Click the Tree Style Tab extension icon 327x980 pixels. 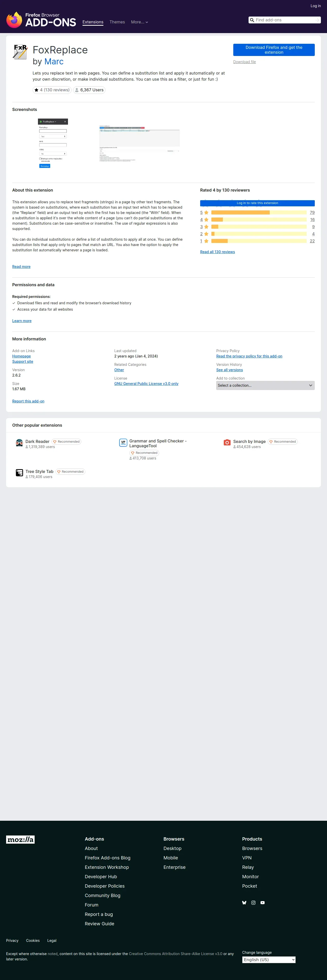pos(19,473)
